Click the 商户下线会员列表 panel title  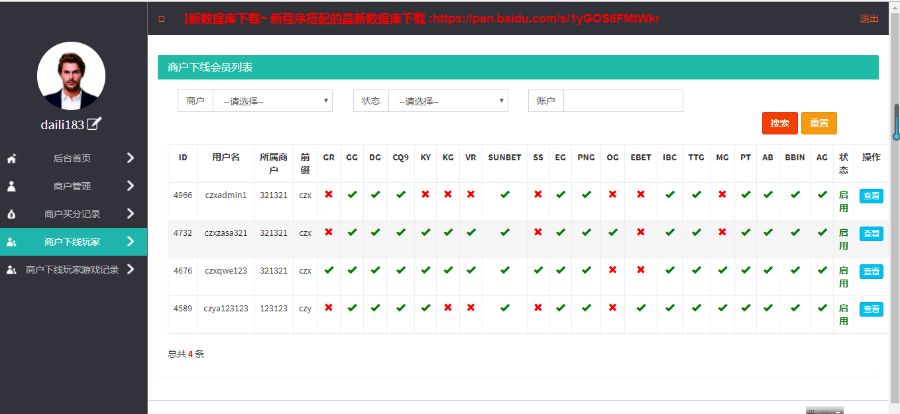coord(210,68)
